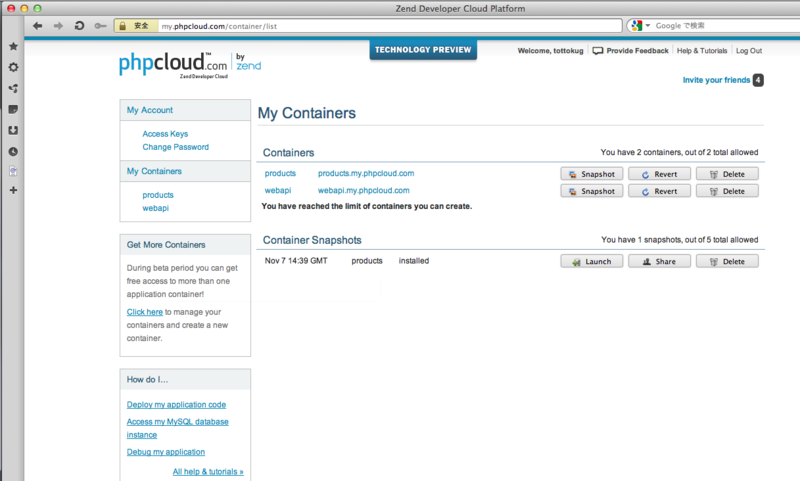This screenshot has width=800, height=481.
Task: Click the browser forward arrow
Action: [x=58, y=26]
